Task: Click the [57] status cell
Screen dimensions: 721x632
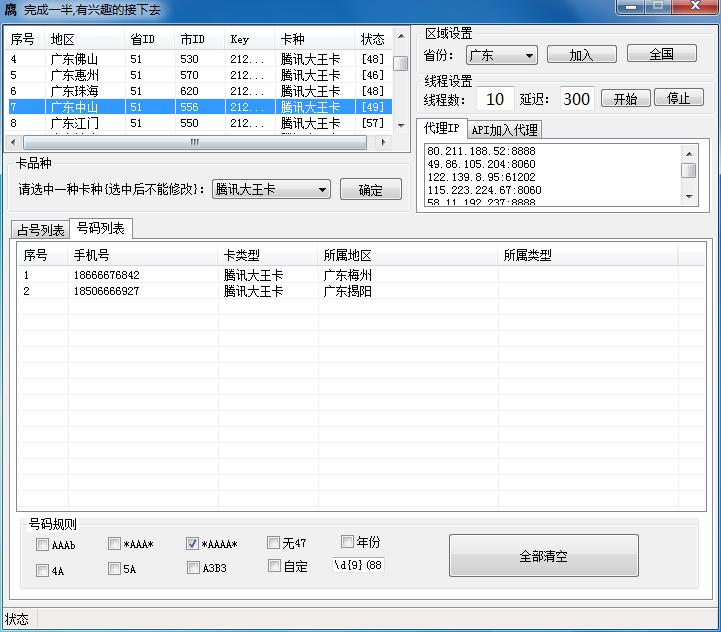Action: (373, 123)
